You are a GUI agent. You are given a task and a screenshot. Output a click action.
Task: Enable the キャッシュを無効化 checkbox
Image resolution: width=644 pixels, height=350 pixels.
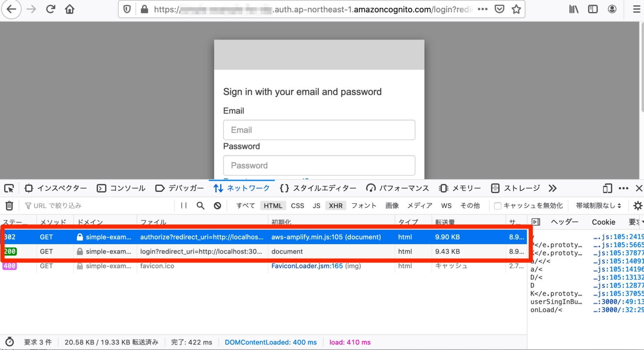497,205
